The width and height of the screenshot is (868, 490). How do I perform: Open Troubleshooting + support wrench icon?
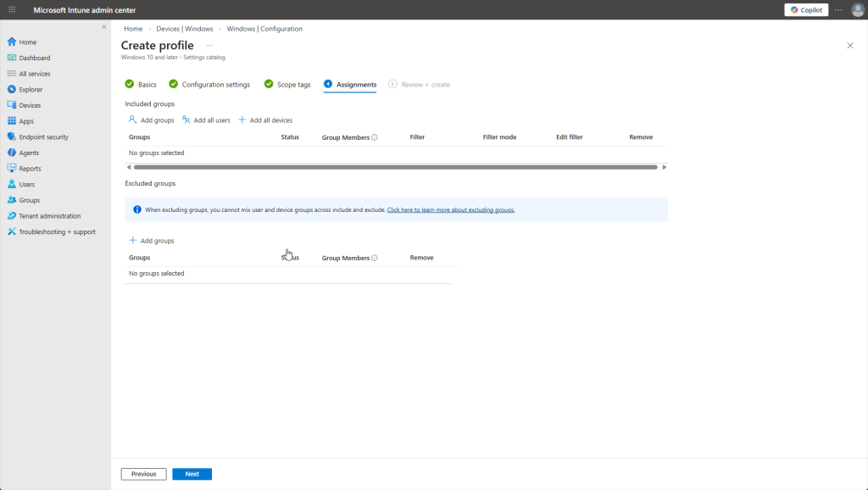[x=12, y=231]
